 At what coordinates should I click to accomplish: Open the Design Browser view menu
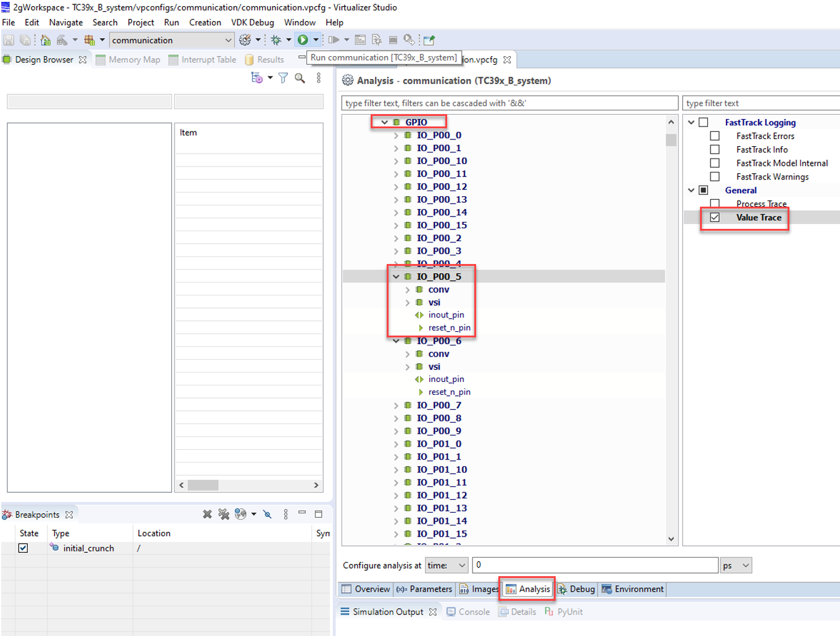[318, 78]
